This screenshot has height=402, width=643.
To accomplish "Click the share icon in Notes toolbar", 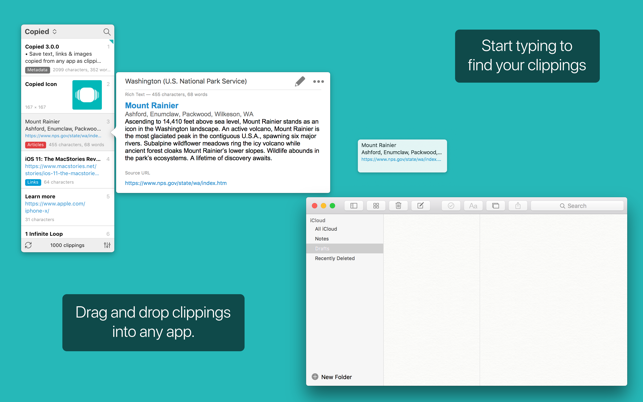I will click(518, 206).
